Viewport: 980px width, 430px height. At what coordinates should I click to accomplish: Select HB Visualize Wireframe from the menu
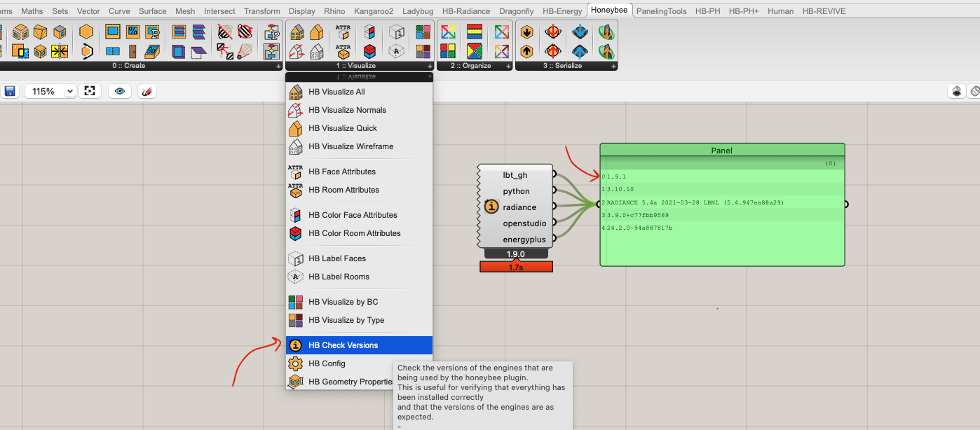[x=351, y=146]
